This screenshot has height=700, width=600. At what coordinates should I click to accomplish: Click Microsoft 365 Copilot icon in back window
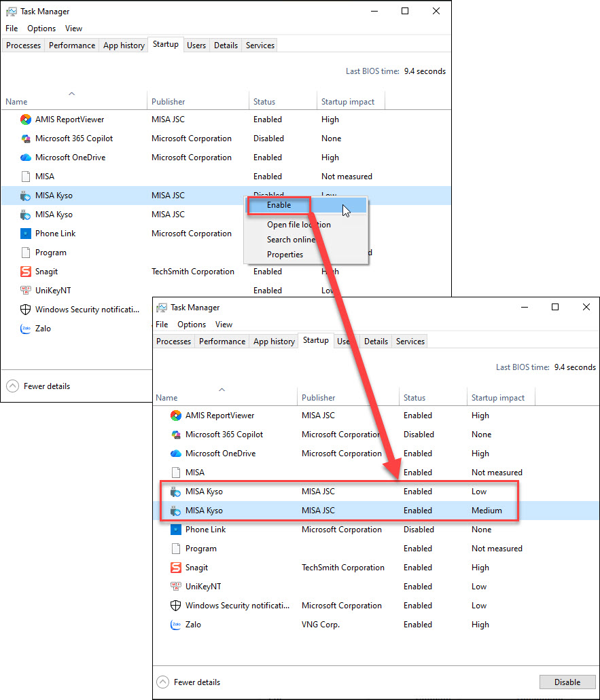pyautogui.click(x=25, y=139)
